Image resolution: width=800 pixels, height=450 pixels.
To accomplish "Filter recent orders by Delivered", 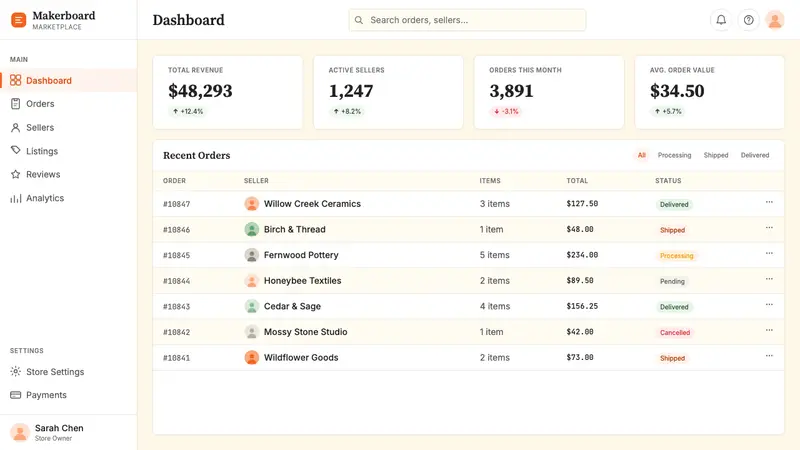I will [x=755, y=155].
